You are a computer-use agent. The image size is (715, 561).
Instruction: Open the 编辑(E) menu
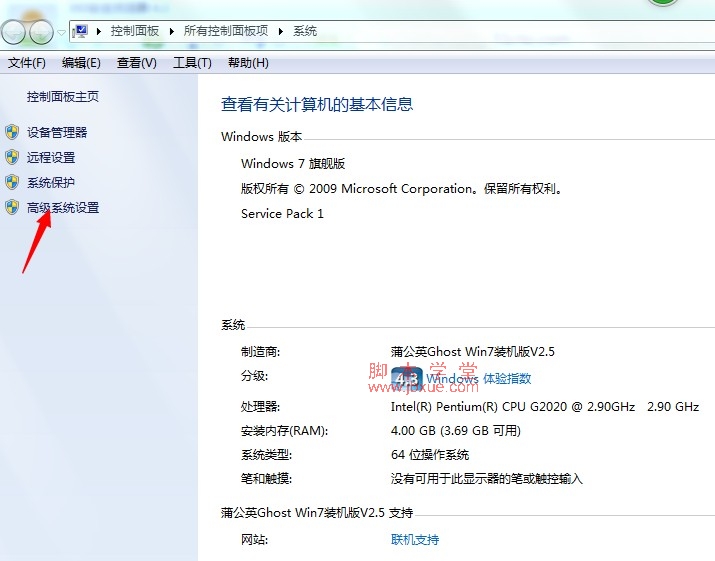[81, 62]
